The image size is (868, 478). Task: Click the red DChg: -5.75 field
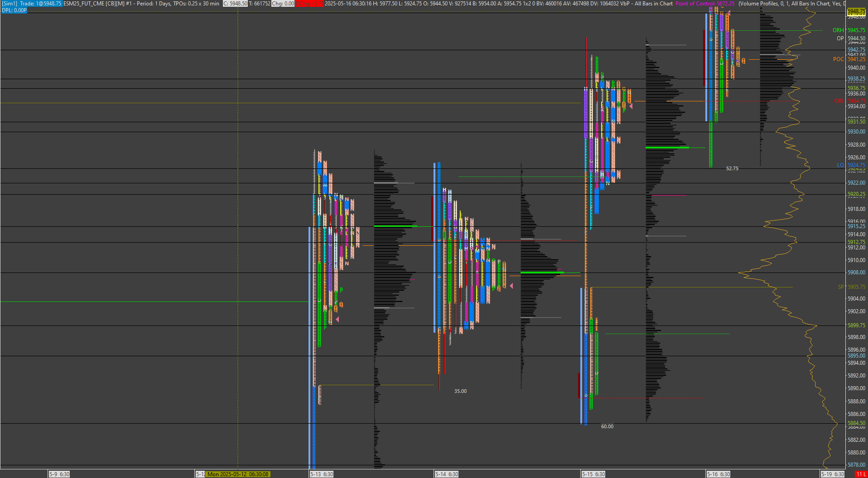[310, 4]
